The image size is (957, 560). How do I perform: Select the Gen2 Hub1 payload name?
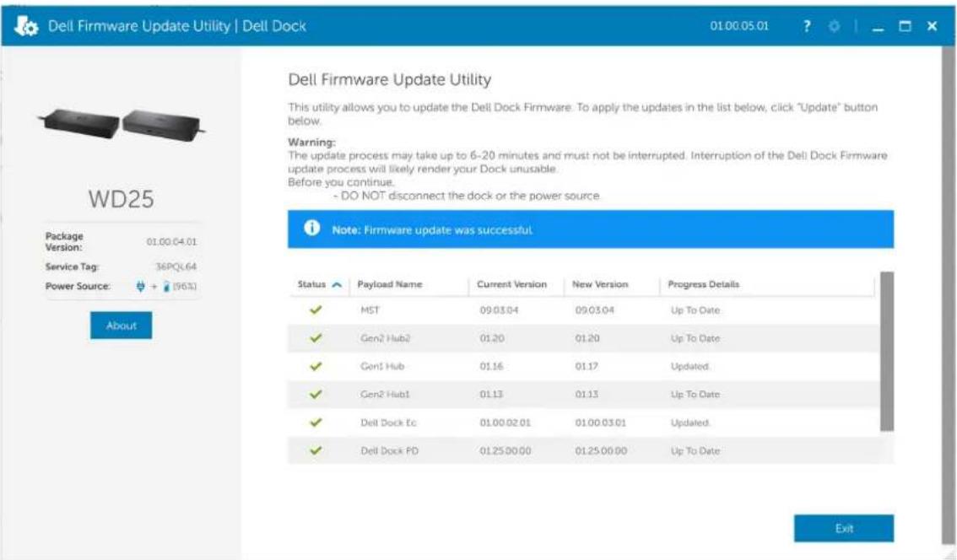[385, 394]
